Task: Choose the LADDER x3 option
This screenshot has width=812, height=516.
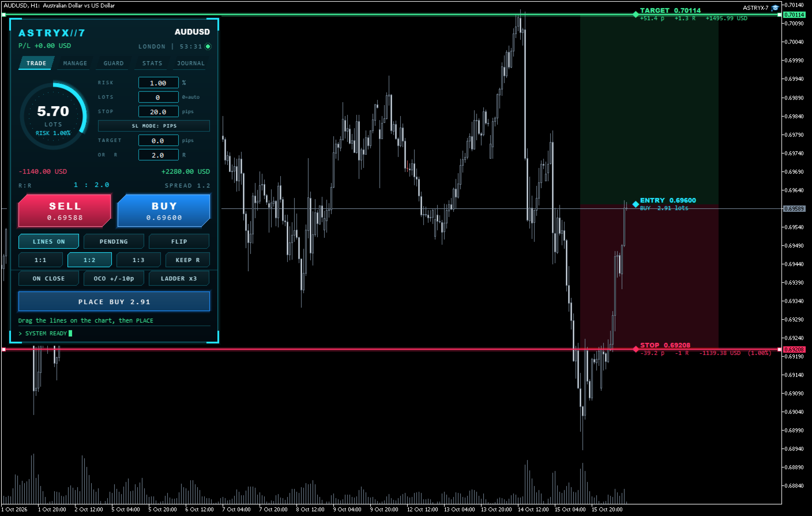Action: pyautogui.click(x=179, y=279)
